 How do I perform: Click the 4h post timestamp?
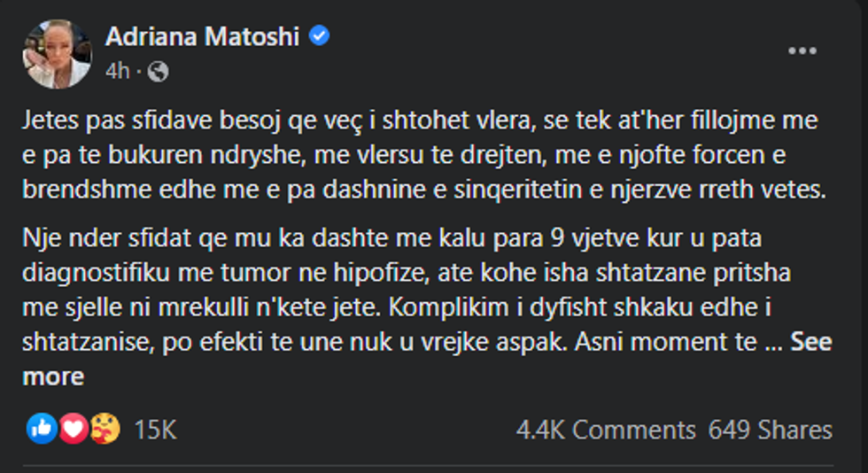[117, 72]
